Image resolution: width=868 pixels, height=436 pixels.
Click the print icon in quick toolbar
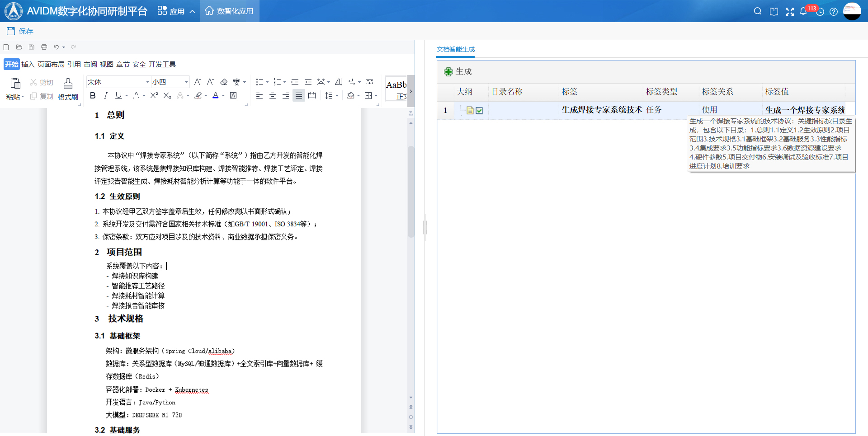[x=44, y=47]
